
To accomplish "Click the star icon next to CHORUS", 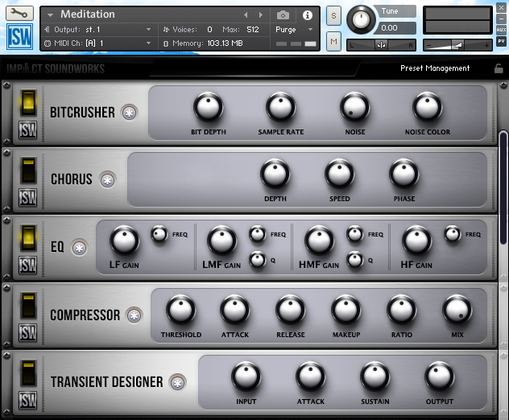I will [107, 179].
